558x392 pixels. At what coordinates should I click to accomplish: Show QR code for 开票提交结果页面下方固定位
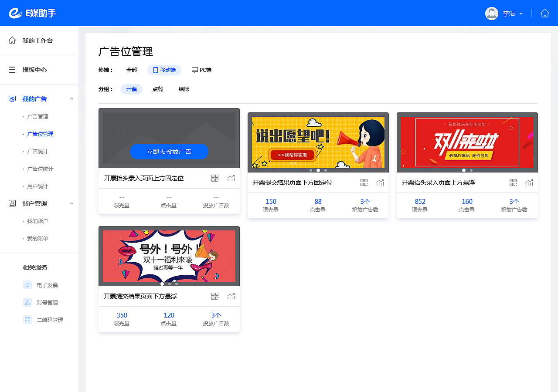coord(364,182)
